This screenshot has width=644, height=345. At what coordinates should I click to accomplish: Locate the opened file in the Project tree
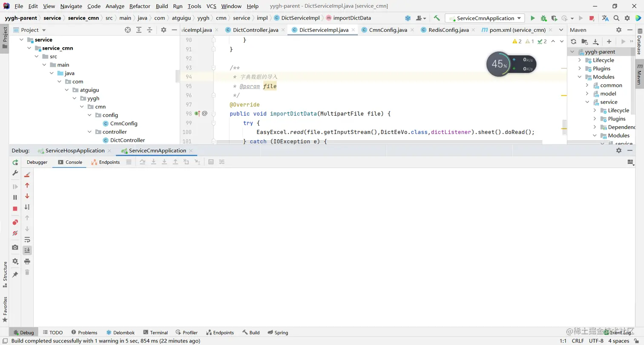pyautogui.click(x=128, y=30)
